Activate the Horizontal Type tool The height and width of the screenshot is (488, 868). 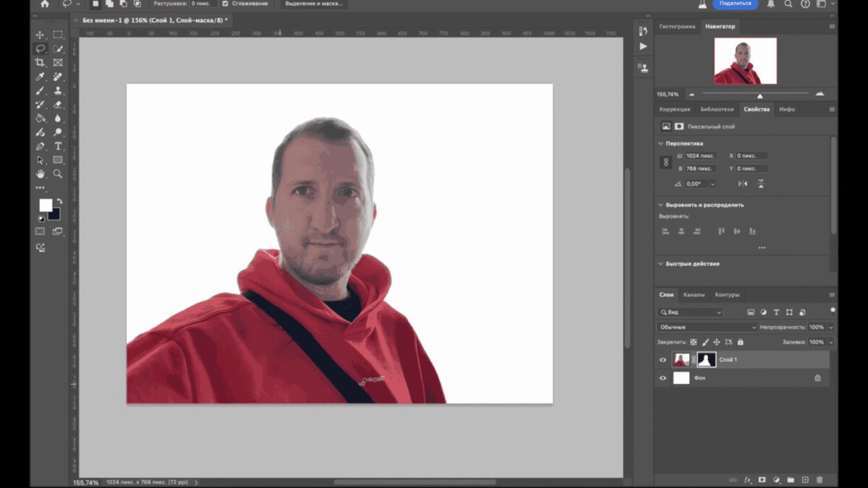click(x=57, y=146)
